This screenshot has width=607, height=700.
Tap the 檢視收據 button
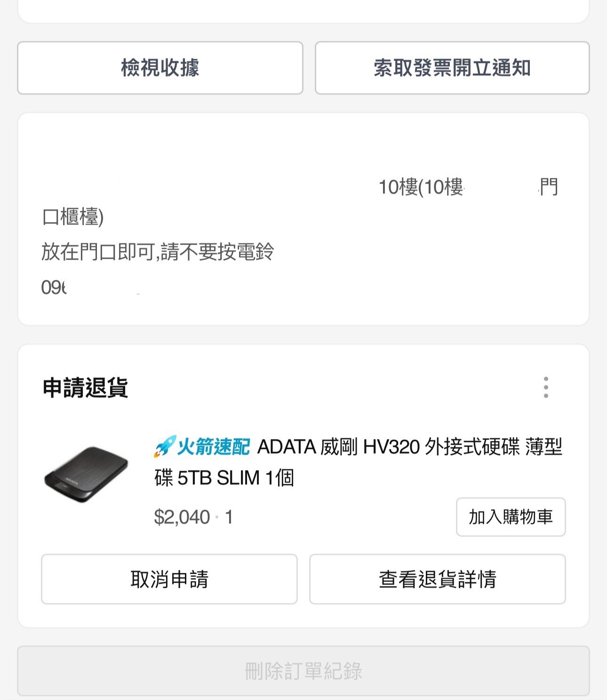pyautogui.click(x=160, y=68)
